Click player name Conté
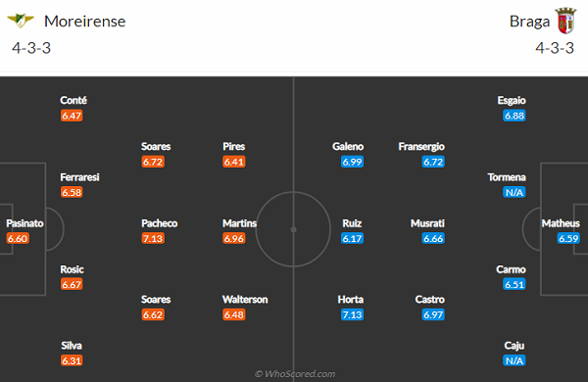 pos(73,101)
